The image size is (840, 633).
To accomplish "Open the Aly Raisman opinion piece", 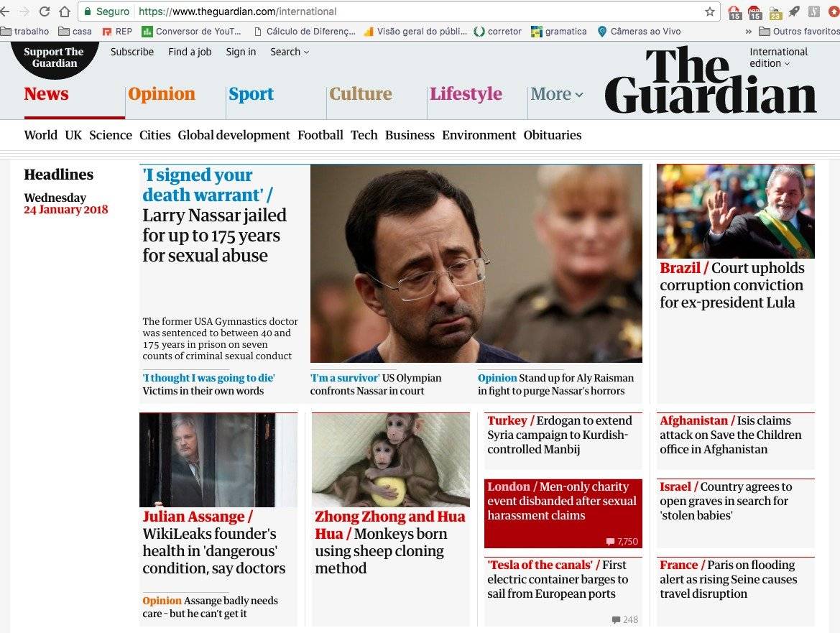I will tap(555, 384).
